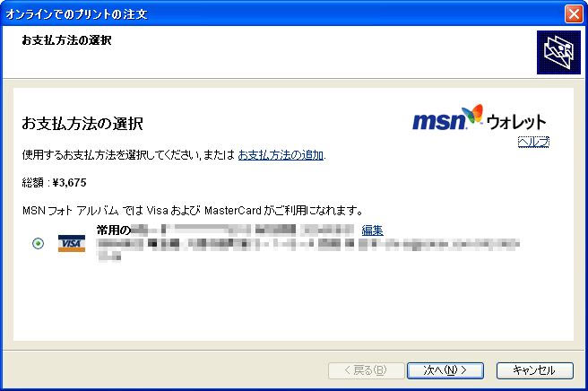The image size is (588, 391).
Task: Click the 次へ(N) next button
Action: 445,370
